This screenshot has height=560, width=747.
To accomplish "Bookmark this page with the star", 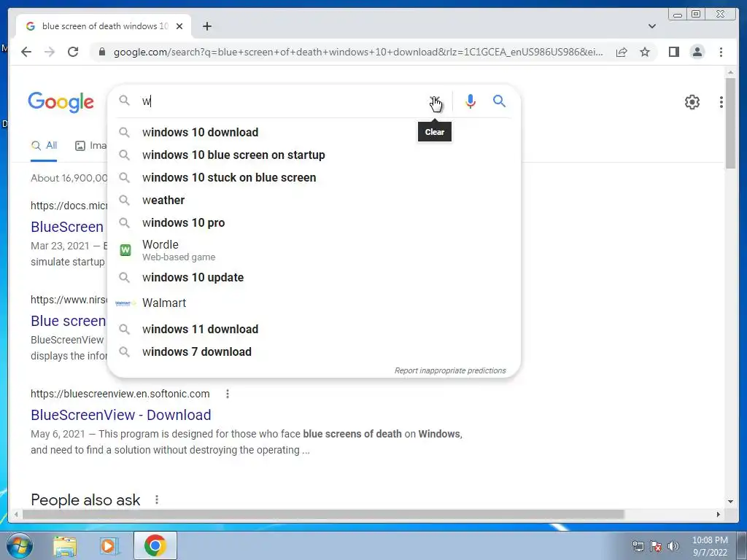I will pyautogui.click(x=645, y=52).
